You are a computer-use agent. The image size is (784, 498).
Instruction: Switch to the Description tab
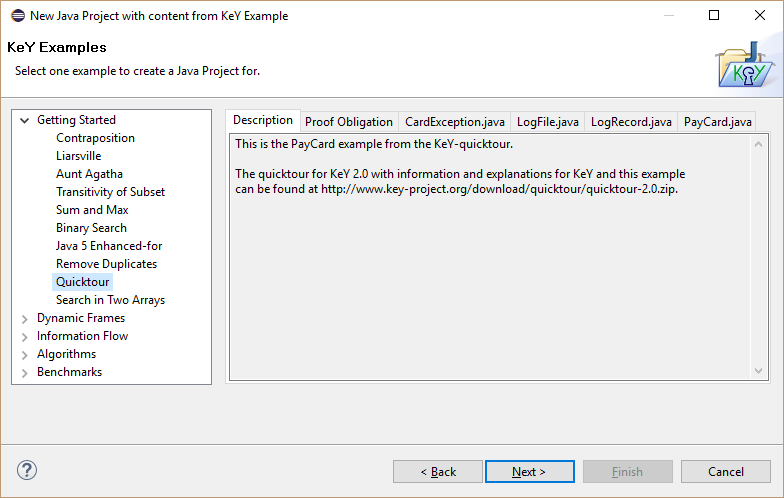tap(262, 120)
